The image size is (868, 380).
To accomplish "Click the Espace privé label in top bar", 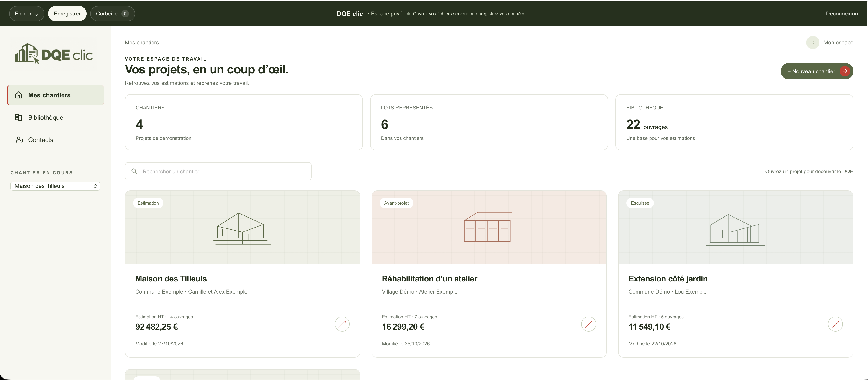I will click(x=386, y=14).
